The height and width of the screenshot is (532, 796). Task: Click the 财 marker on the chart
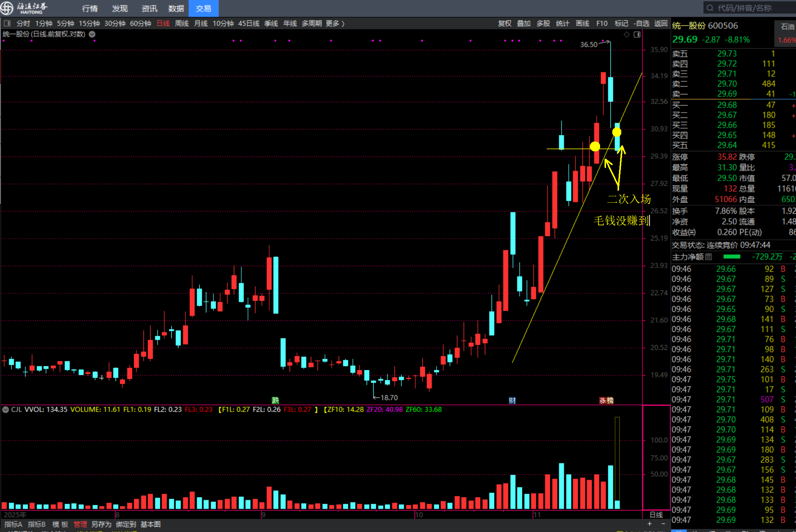coord(512,400)
